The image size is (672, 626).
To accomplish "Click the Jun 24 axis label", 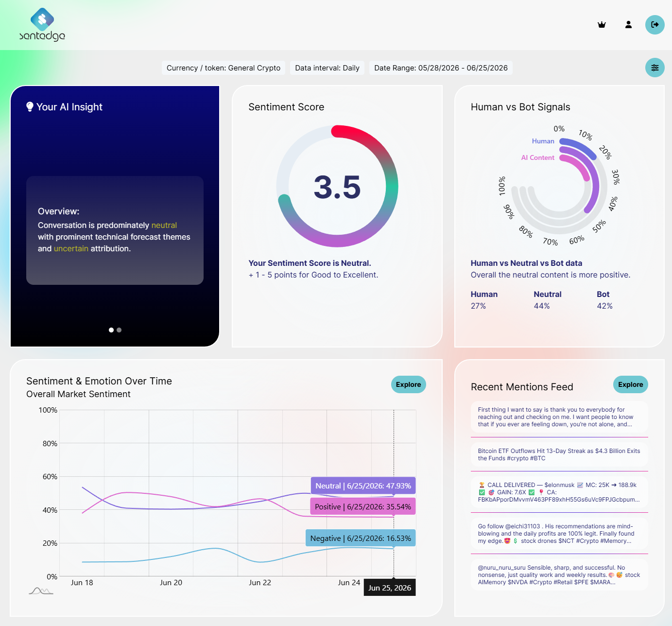I will [349, 582].
